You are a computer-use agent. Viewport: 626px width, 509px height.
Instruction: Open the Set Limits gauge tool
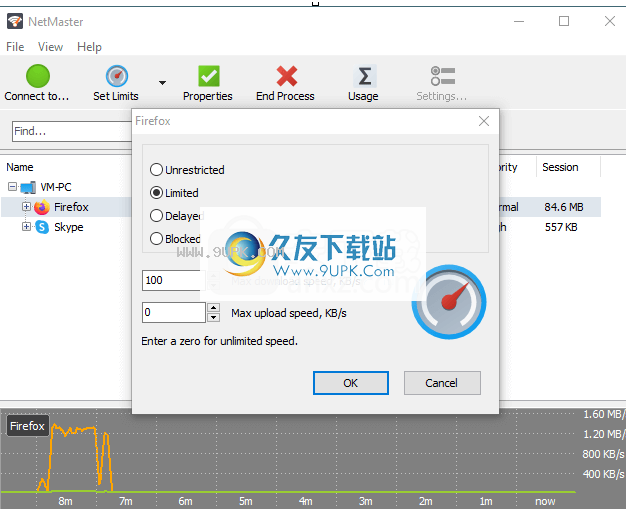(x=117, y=76)
